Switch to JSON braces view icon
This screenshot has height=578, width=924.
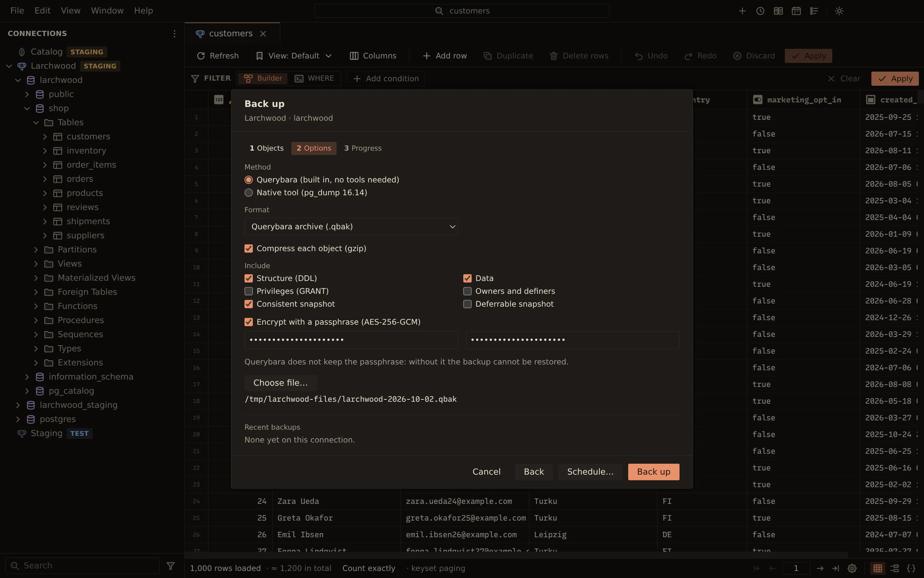click(x=911, y=568)
